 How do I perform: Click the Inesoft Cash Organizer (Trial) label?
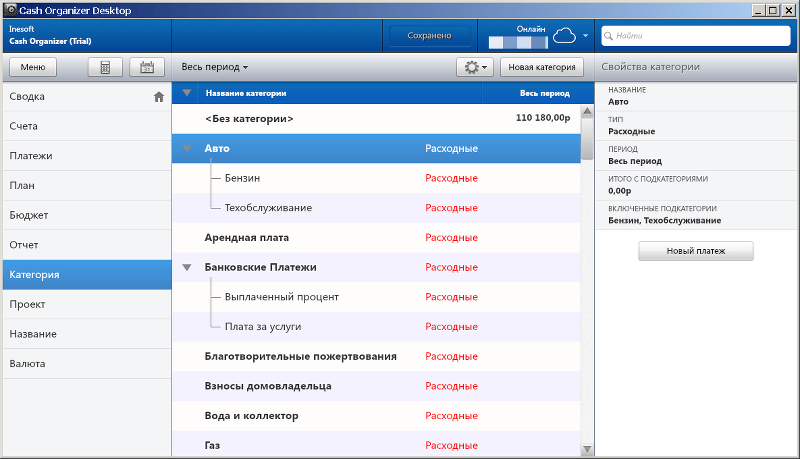click(50, 35)
